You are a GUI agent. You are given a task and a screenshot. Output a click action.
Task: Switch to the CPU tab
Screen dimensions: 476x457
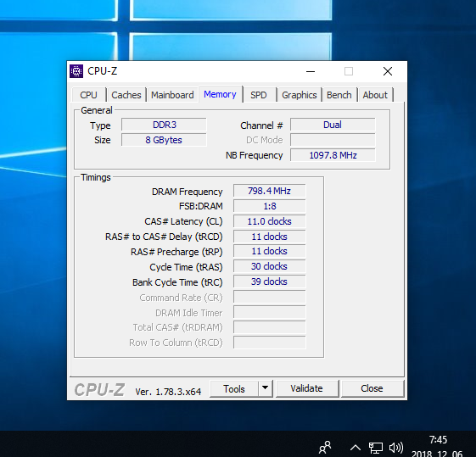pos(88,95)
